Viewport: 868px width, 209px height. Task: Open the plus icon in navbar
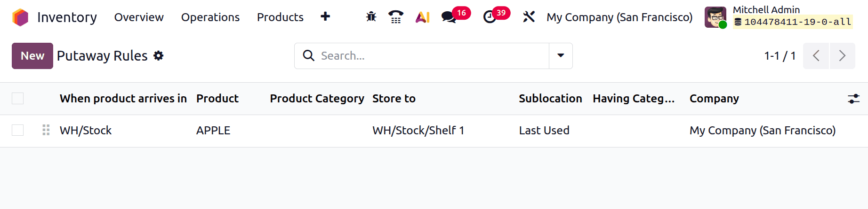coord(325,17)
